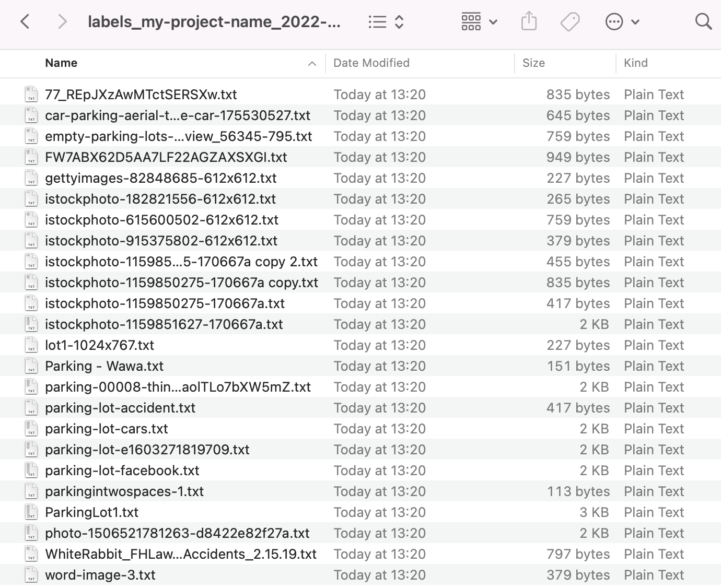Select file name 77_REpJXzAwMTctSERSXw.txt

coord(141,95)
